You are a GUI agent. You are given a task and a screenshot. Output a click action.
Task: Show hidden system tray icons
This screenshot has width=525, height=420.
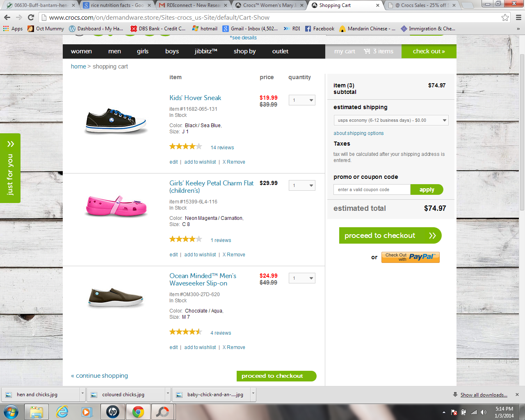tap(444, 412)
